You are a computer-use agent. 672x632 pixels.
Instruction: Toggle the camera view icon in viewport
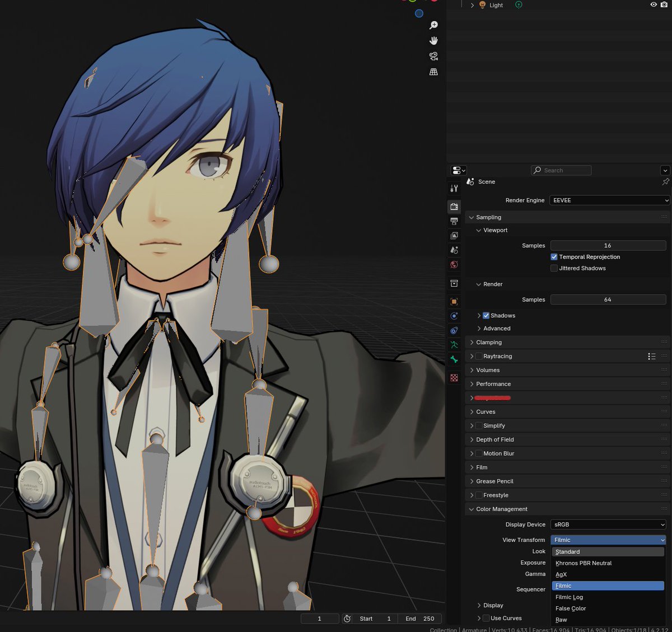click(433, 56)
